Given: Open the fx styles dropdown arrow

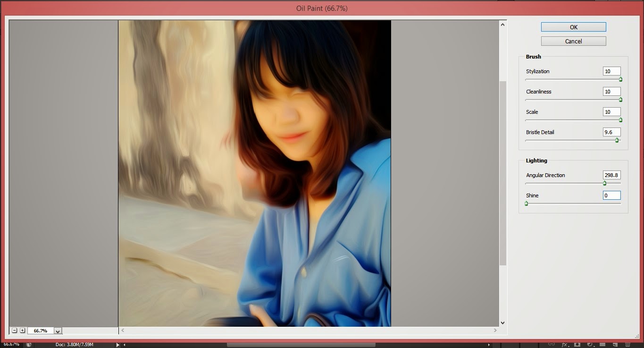Looking at the screenshot, I should [569, 346].
